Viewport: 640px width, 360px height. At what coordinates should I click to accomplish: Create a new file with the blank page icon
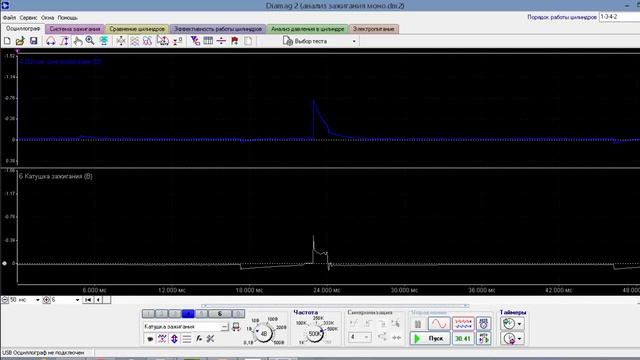coord(7,41)
